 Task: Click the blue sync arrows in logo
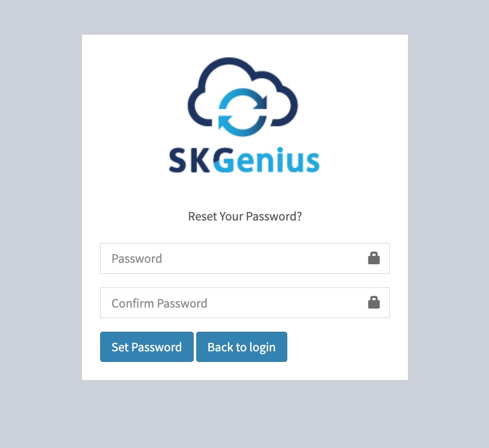click(x=242, y=113)
